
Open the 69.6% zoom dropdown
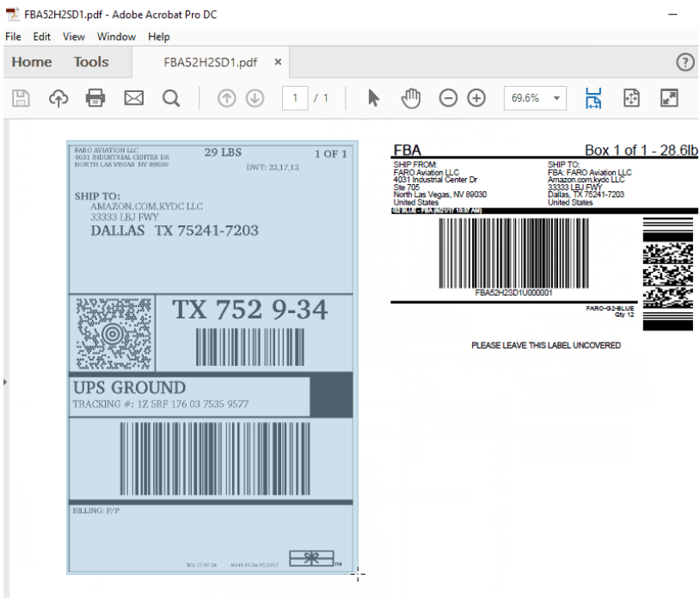coord(556,98)
